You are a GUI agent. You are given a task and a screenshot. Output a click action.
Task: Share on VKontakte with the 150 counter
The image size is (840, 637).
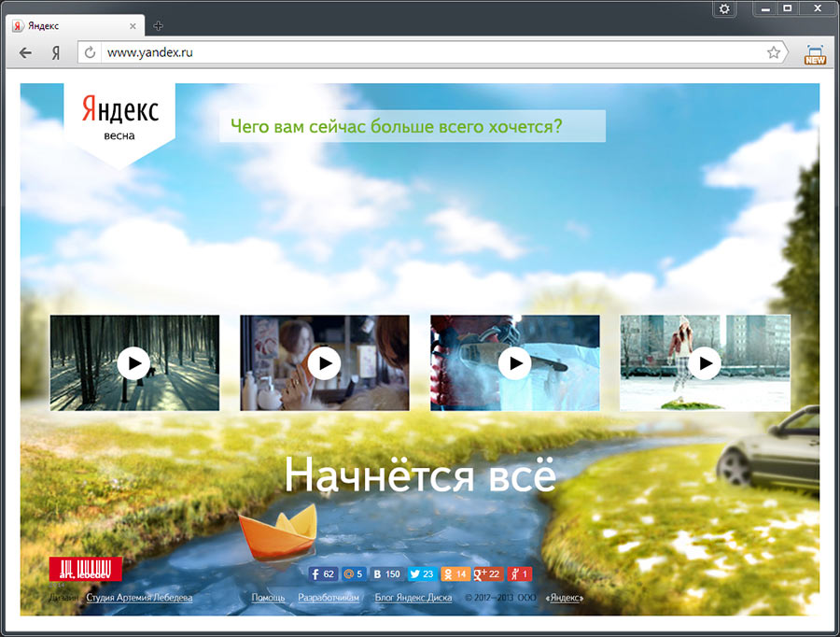click(x=385, y=574)
